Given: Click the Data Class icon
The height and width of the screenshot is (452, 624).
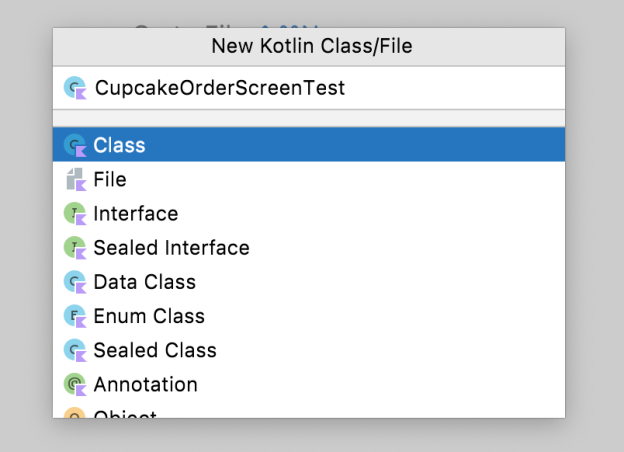Looking at the screenshot, I should coord(75,282).
